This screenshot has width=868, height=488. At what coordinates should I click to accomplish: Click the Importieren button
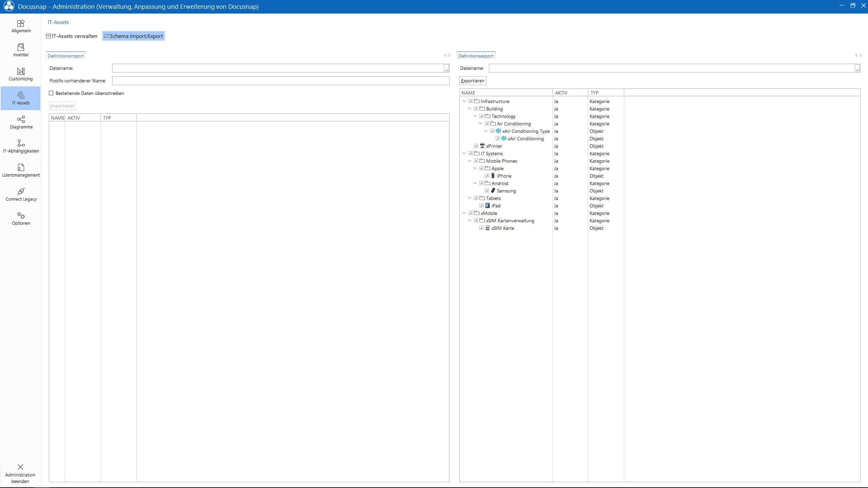coord(62,106)
